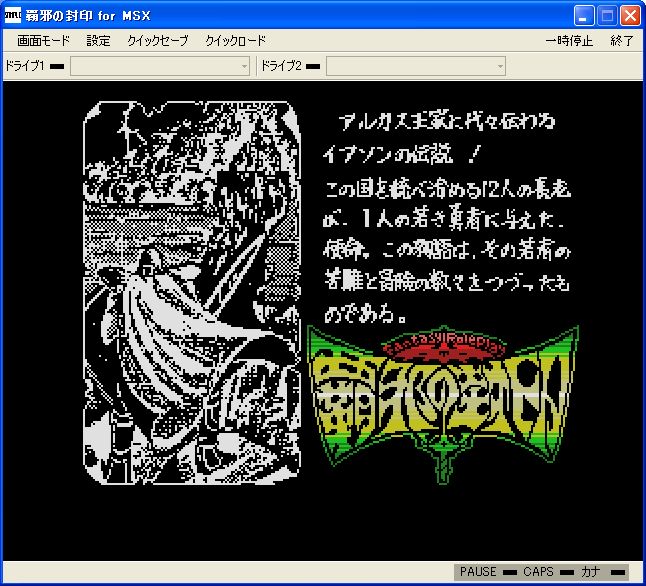This screenshot has height=586, width=646.
Task: Minimize the emulator window
Action: coord(584,16)
